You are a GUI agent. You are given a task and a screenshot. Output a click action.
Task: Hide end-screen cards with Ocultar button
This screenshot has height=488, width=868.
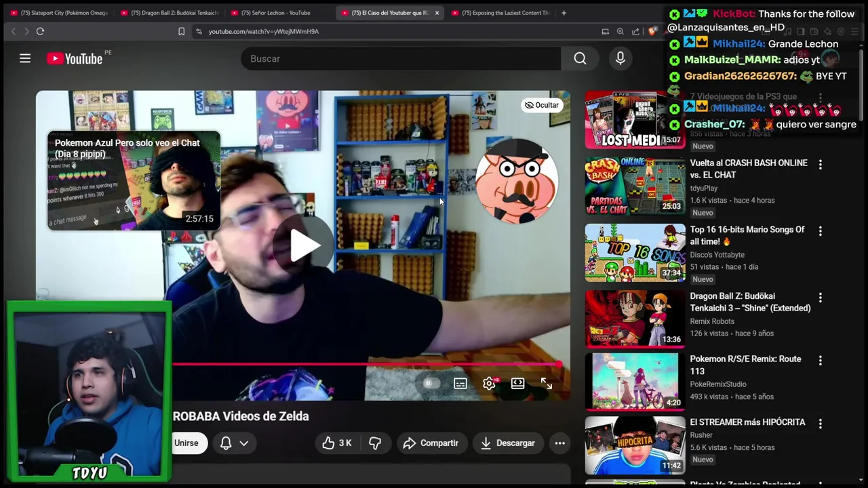(541, 105)
